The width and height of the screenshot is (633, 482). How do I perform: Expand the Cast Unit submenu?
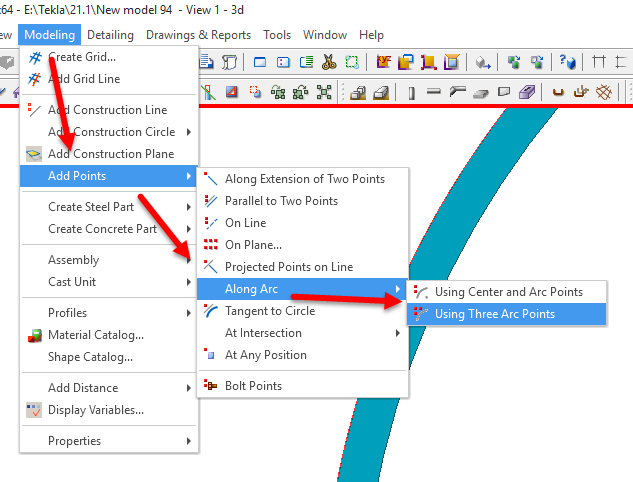109,282
